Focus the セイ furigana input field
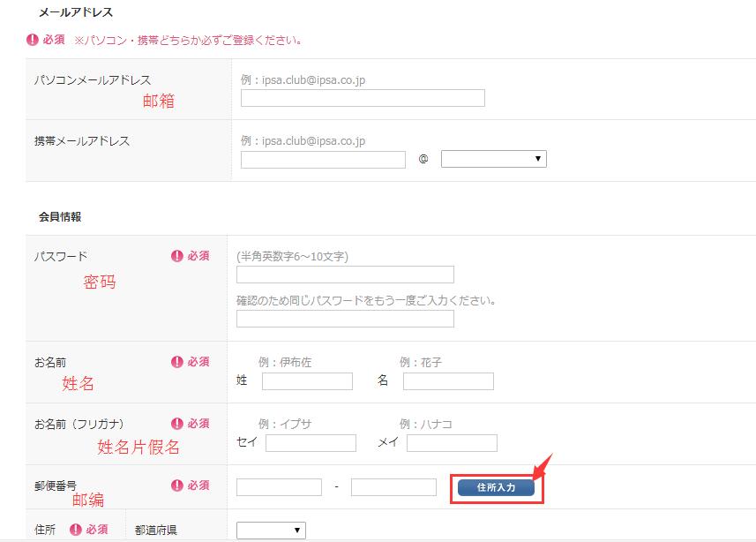This screenshot has height=542, width=756. [x=310, y=443]
